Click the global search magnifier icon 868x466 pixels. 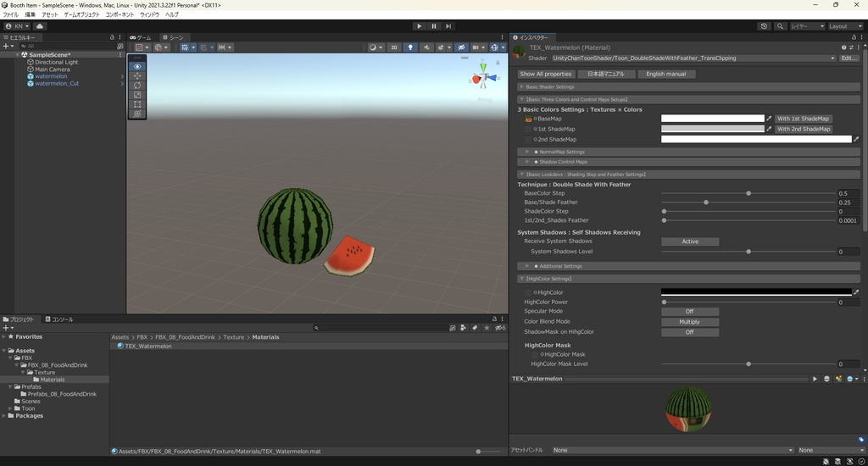click(780, 26)
